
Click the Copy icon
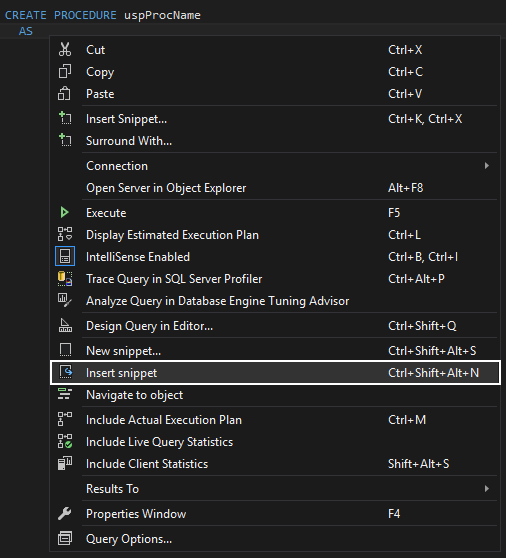point(65,72)
